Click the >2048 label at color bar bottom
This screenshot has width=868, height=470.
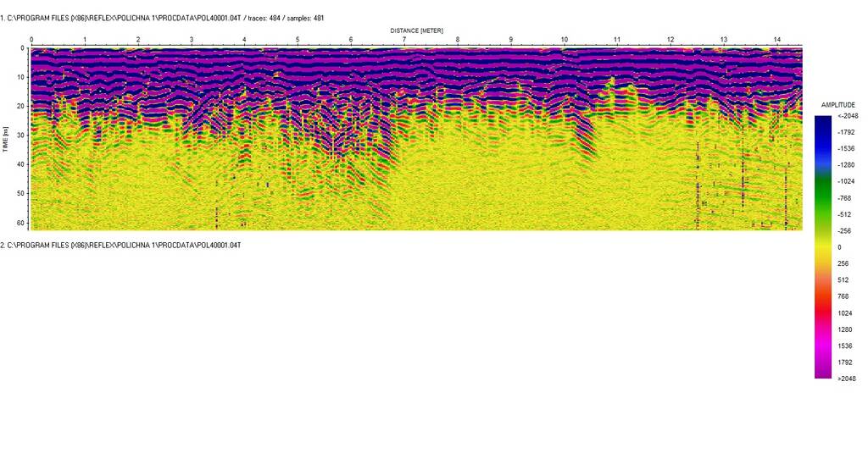coord(847,379)
